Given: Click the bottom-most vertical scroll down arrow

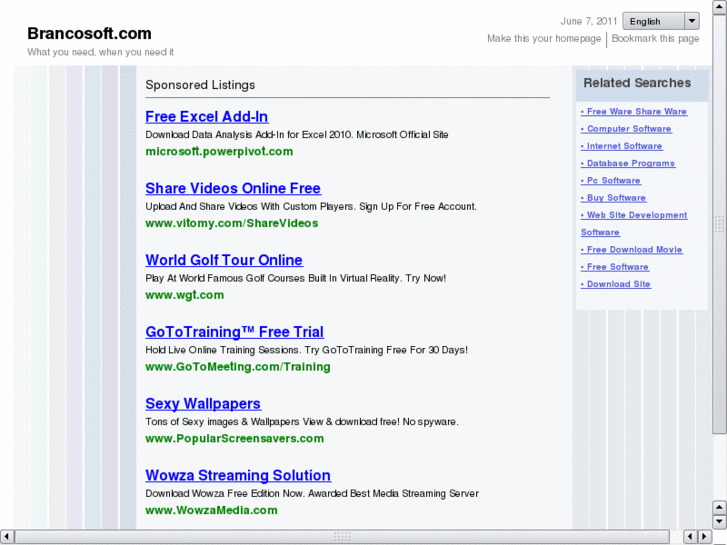Looking at the screenshot, I should (719, 521).
